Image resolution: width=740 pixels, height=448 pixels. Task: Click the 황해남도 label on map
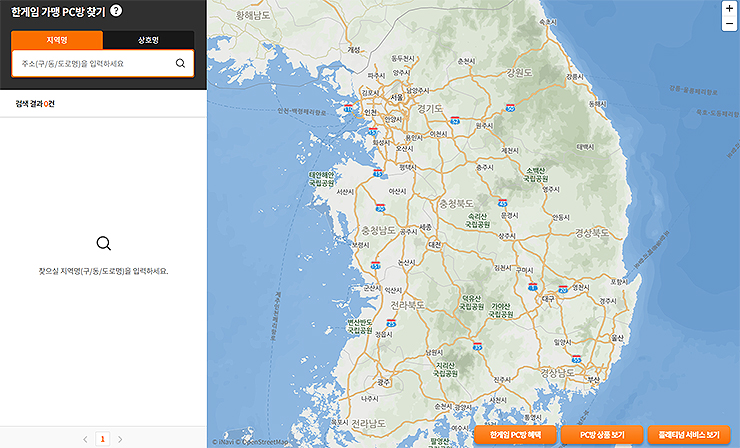click(x=253, y=16)
